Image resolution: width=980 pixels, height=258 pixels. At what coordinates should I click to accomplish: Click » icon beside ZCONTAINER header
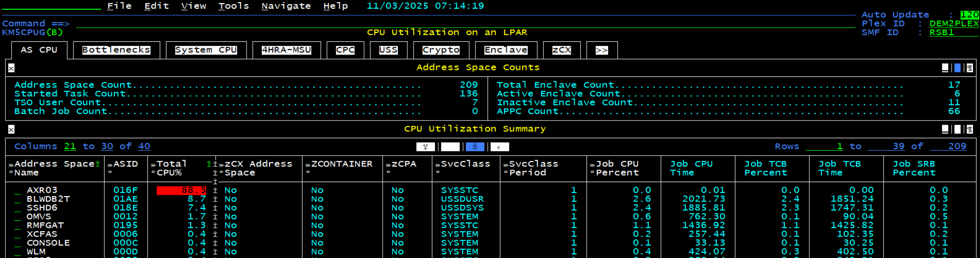[308, 165]
